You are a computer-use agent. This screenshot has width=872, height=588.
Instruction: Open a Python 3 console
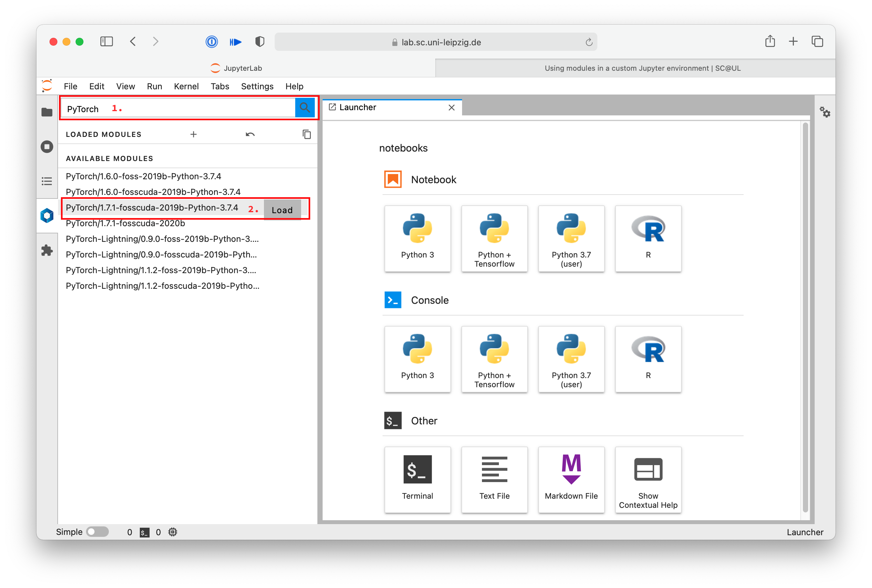pos(417,359)
